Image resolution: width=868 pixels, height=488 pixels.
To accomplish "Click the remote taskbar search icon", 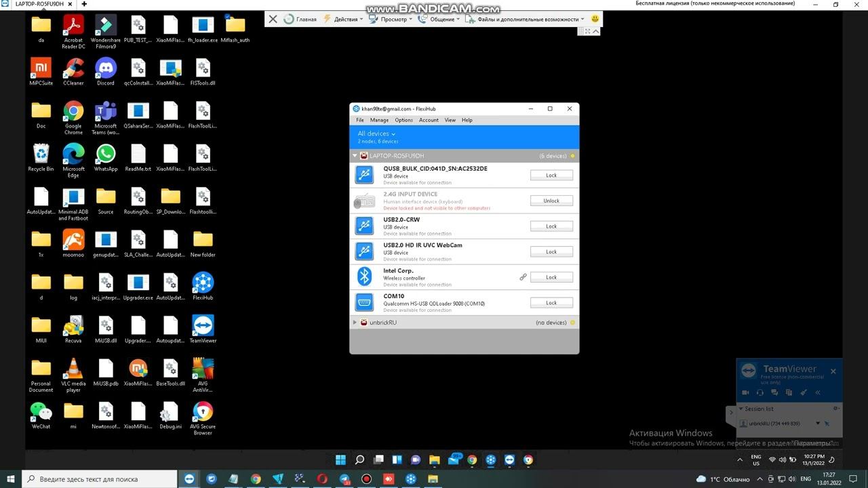I will point(360,460).
